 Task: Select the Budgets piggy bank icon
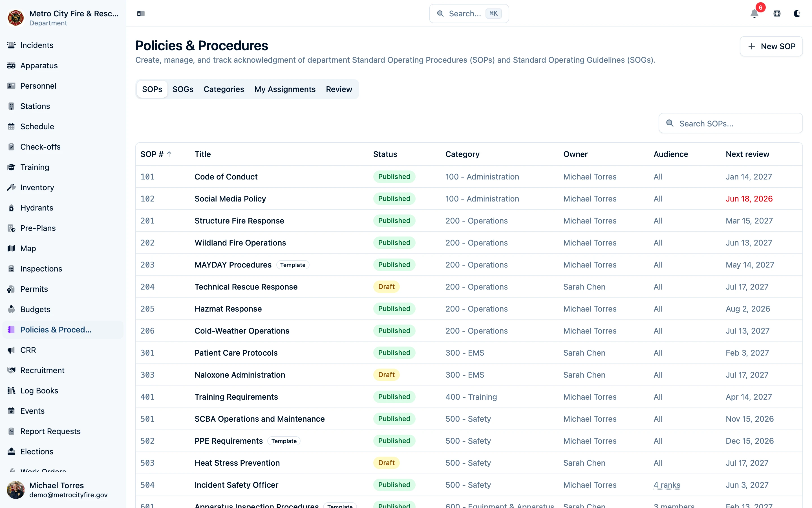pyautogui.click(x=11, y=309)
